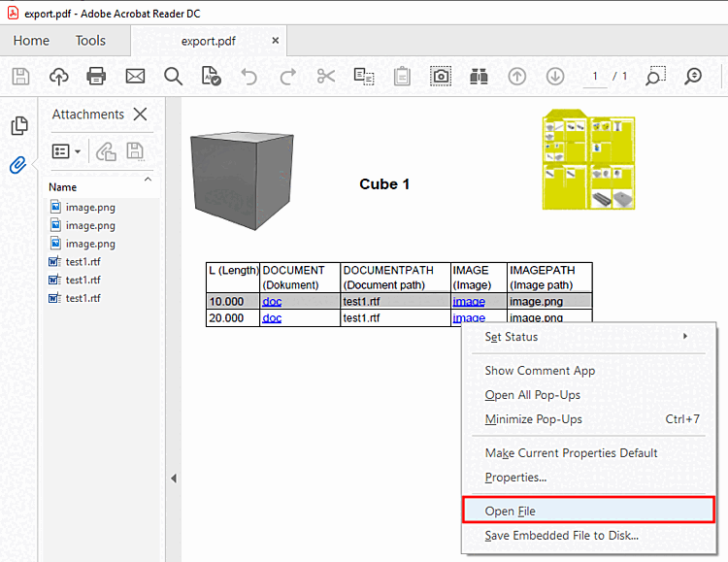Image resolution: width=728 pixels, height=562 pixels.
Task: Select the first image.png attachment
Action: (89, 207)
